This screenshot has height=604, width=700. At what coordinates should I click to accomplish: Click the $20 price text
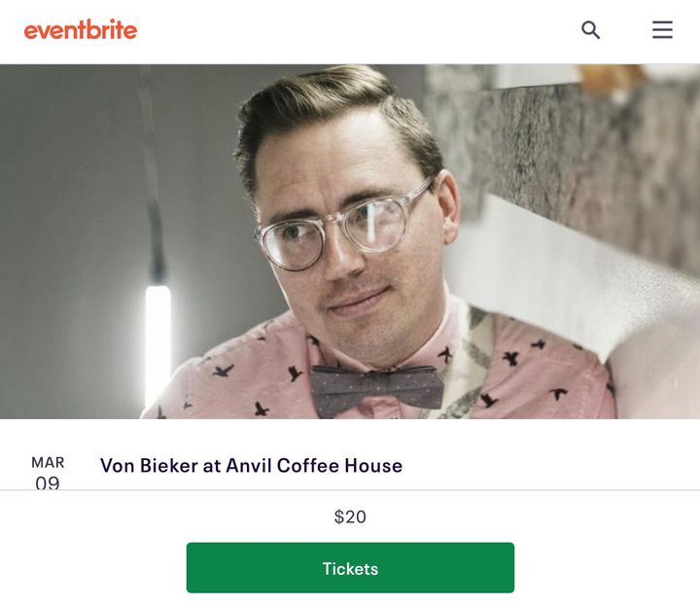pyautogui.click(x=350, y=516)
